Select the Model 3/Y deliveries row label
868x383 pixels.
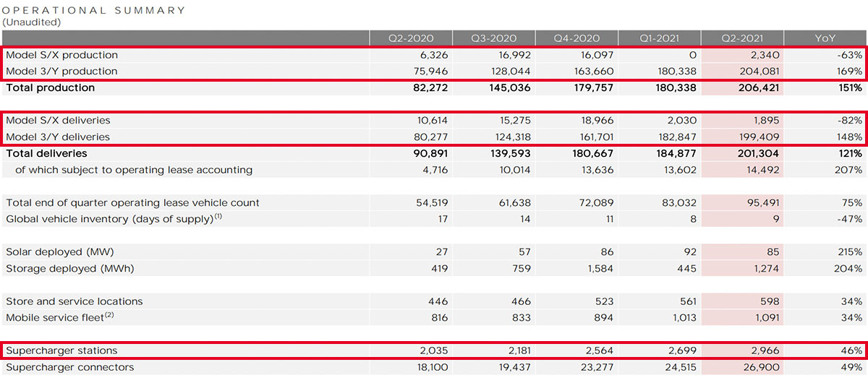coord(58,137)
